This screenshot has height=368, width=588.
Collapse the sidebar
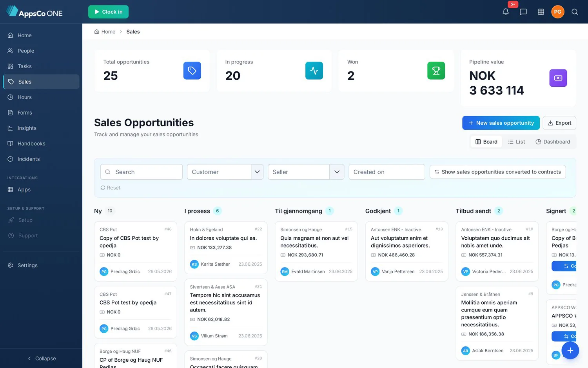[41, 358]
